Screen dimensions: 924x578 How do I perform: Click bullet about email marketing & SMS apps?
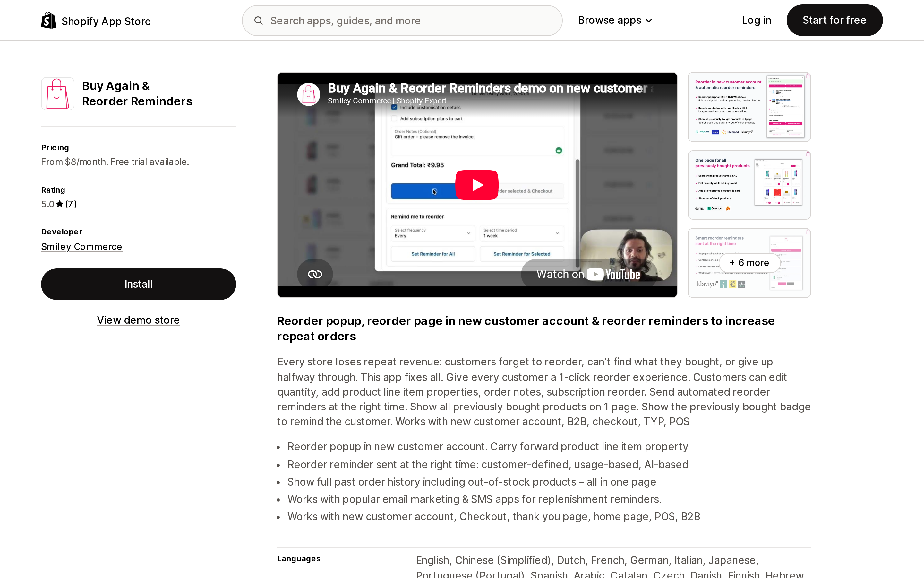point(474,499)
